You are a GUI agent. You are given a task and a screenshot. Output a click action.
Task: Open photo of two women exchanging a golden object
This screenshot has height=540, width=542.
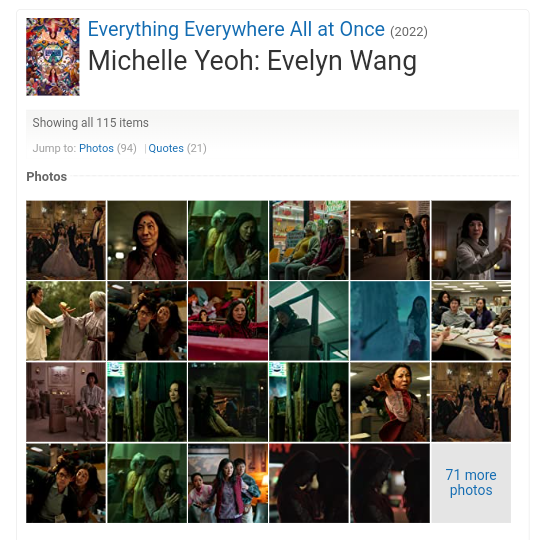pyautogui.click(x=66, y=321)
